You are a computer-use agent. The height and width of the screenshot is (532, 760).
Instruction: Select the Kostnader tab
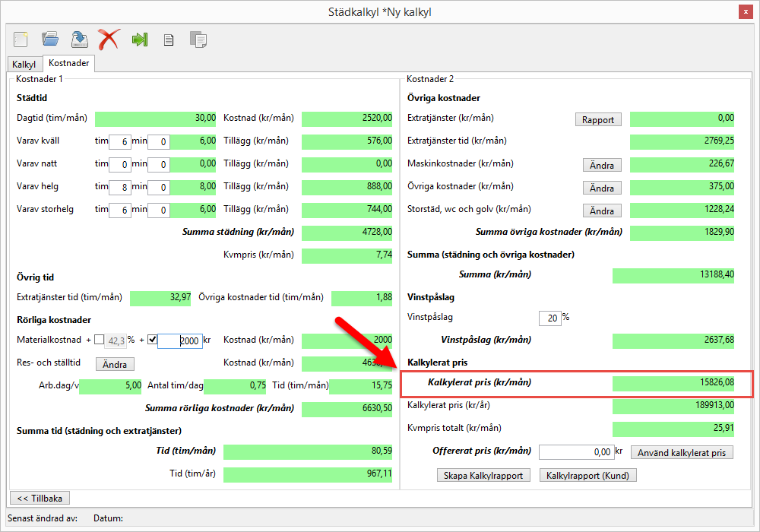(68, 64)
